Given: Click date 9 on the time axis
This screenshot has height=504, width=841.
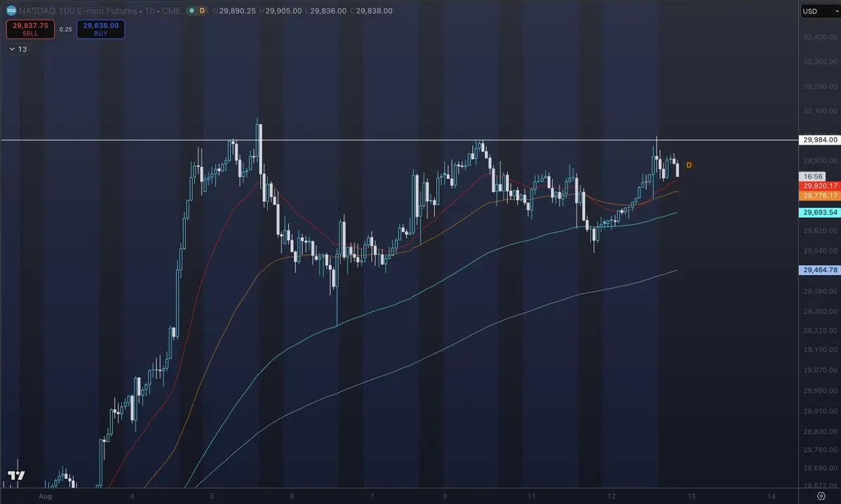Looking at the screenshot, I should coord(445,496).
